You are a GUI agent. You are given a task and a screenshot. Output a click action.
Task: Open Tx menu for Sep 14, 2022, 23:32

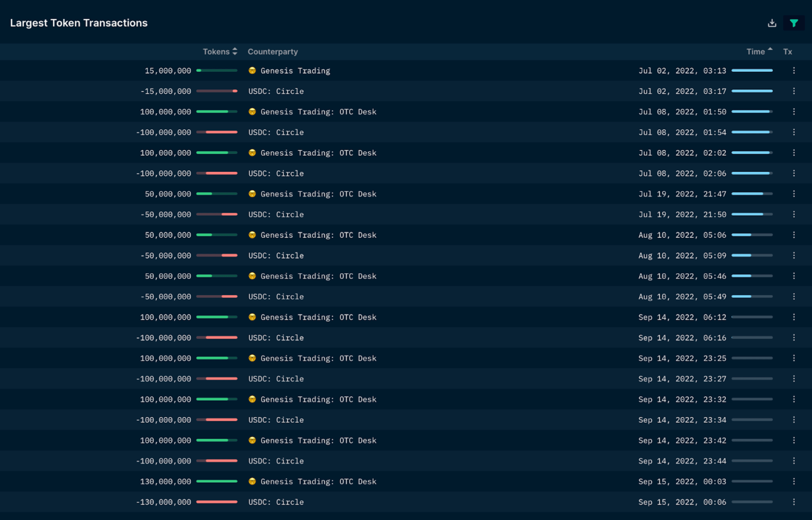point(794,399)
